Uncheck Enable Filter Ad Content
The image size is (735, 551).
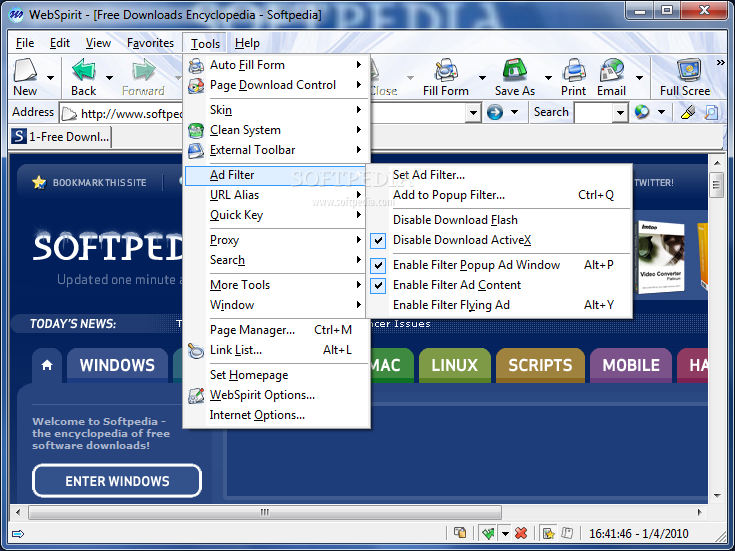click(x=378, y=285)
